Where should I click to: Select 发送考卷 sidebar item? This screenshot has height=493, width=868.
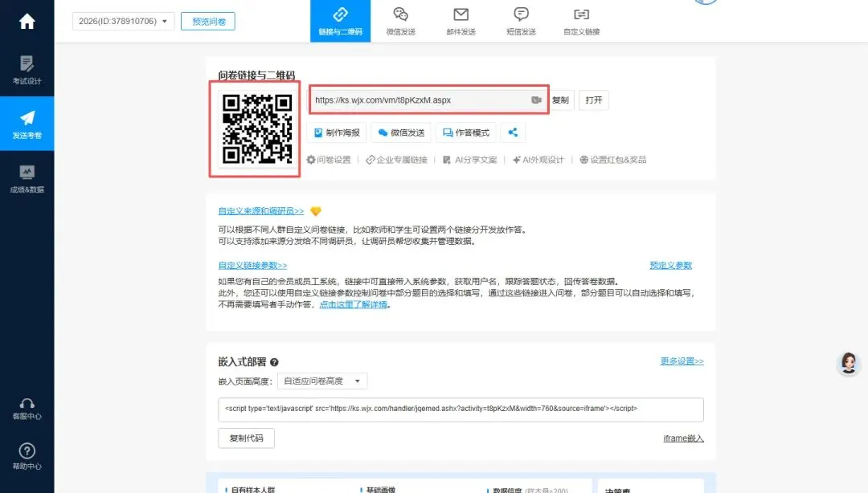click(27, 124)
